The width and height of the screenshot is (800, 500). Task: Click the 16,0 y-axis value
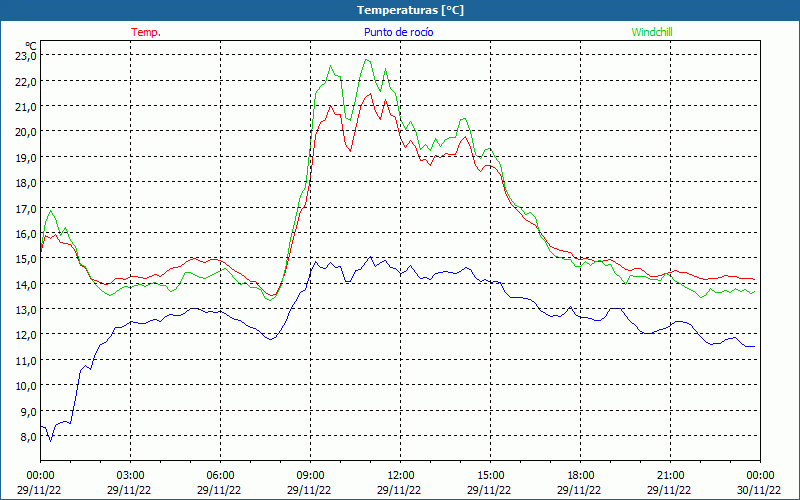tap(26, 233)
